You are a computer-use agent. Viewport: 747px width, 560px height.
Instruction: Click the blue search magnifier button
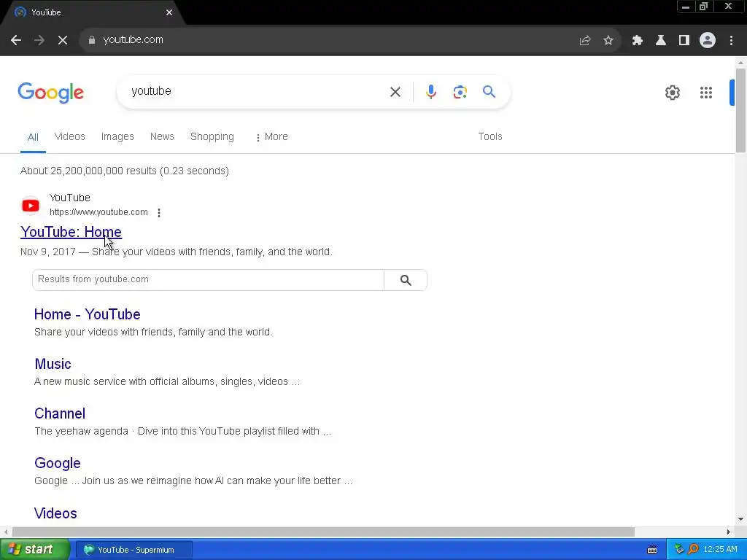[489, 91]
